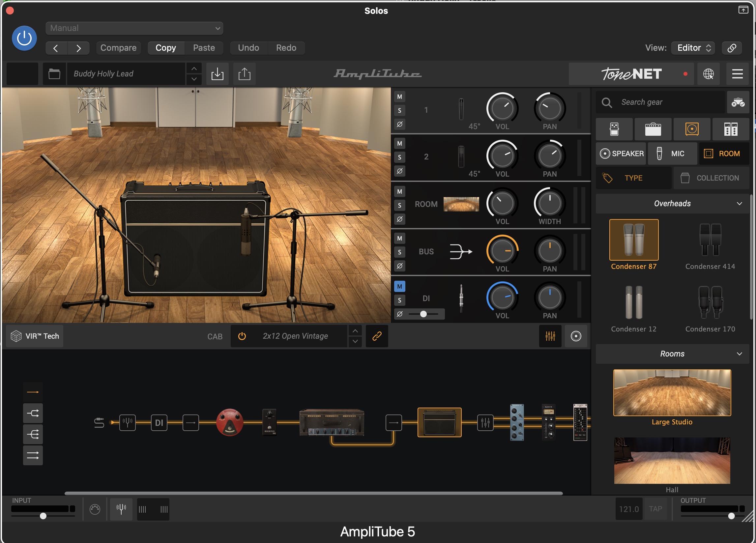Mute the ROOM channel

[399, 191]
